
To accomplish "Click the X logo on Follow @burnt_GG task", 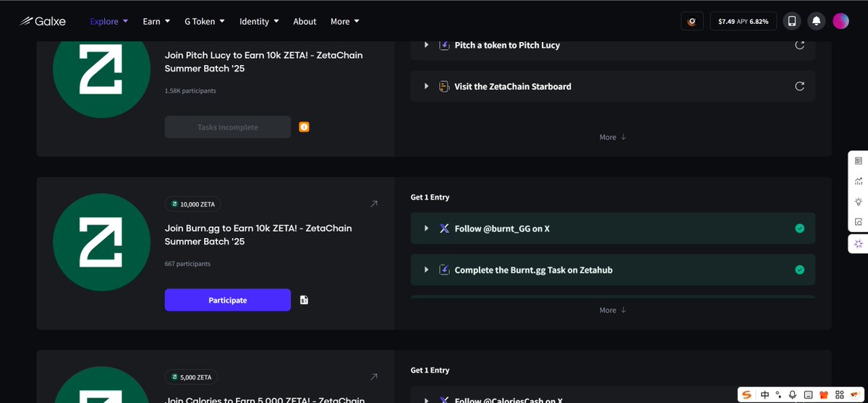I will [445, 229].
